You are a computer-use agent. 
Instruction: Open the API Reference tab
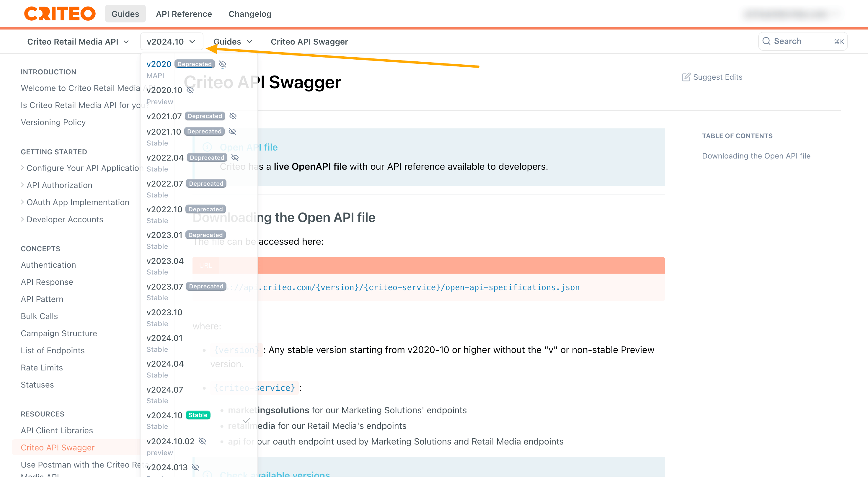coord(184,14)
